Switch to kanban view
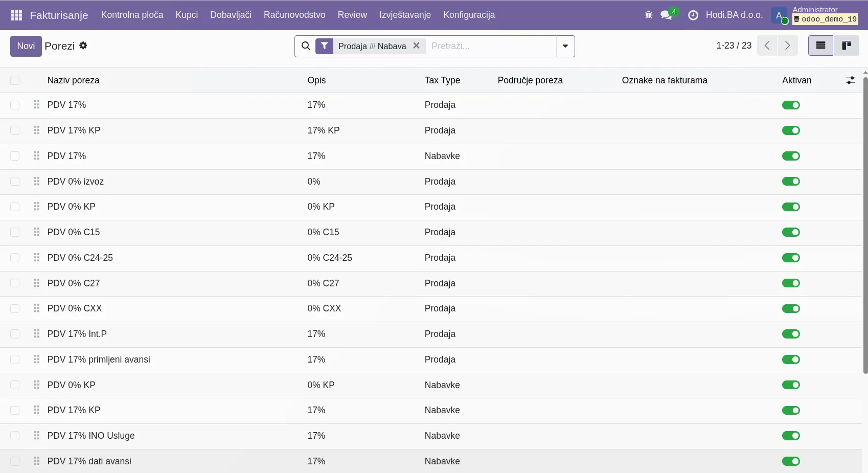868x473 pixels. 847,46
